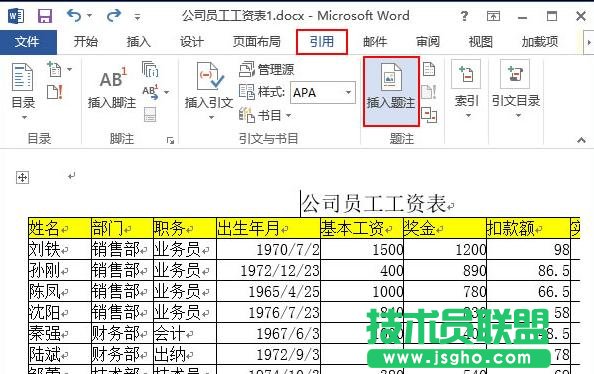594x374 pixels.
Task: Switch to the 页面布局 tab
Action: click(256, 42)
